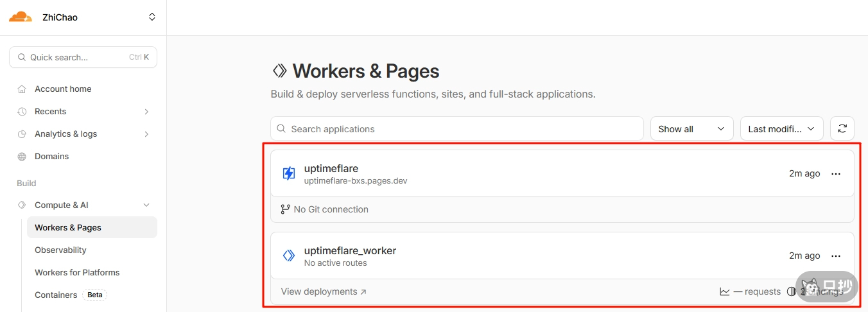Click the Account home house icon
This screenshot has height=312, width=868.
[x=22, y=89]
